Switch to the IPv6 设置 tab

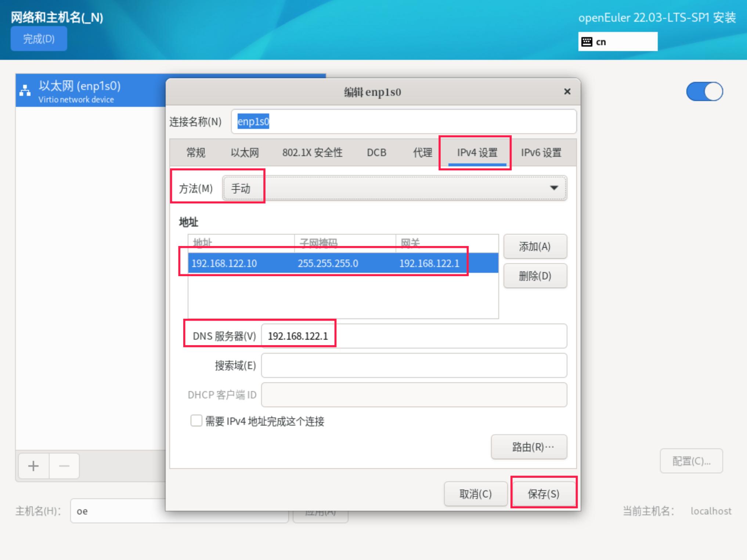[541, 152]
